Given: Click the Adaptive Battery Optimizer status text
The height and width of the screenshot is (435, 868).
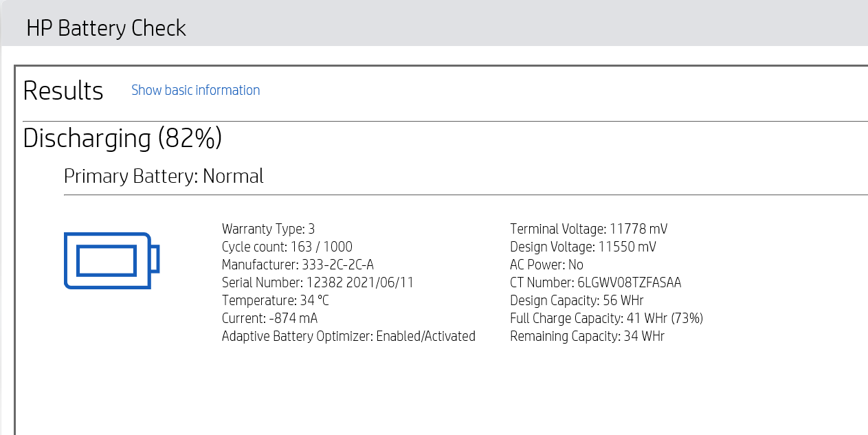Looking at the screenshot, I should tap(348, 336).
